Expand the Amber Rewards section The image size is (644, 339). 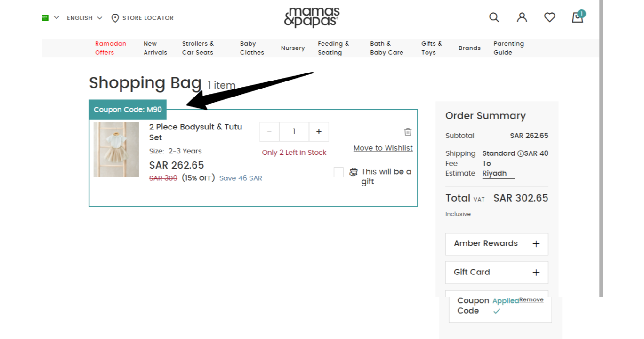pyautogui.click(x=497, y=244)
